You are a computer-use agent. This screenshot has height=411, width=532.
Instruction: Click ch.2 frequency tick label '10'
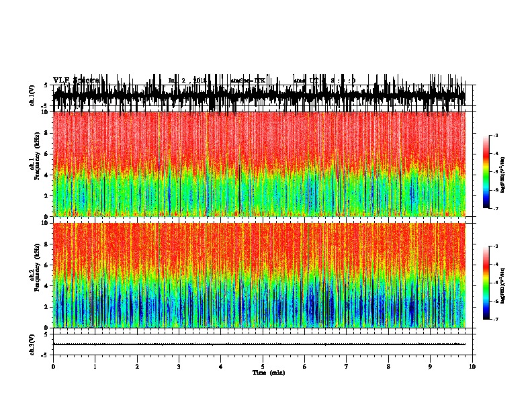tap(46, 223)
